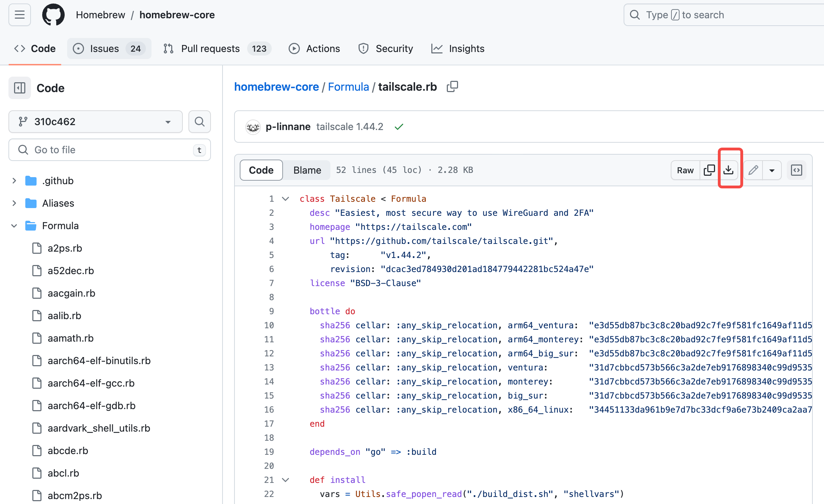824x504 pixels.
Task: View Raw file
Action: [x=685, y=170]
